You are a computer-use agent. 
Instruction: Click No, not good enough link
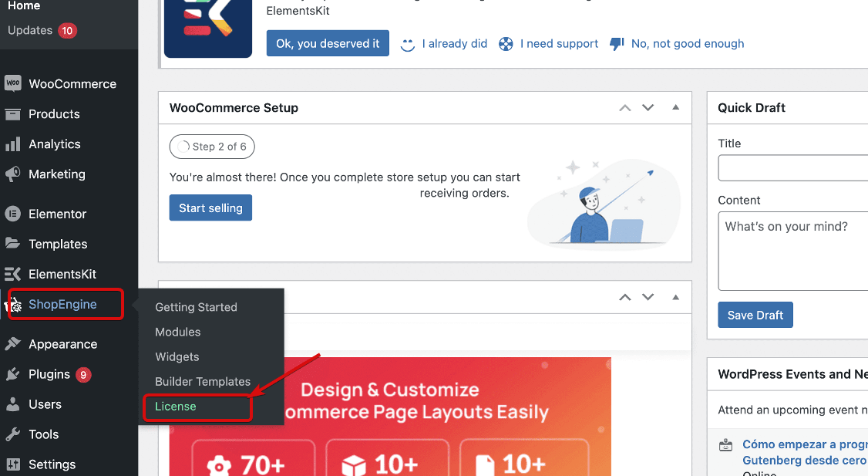pos(688,44)
